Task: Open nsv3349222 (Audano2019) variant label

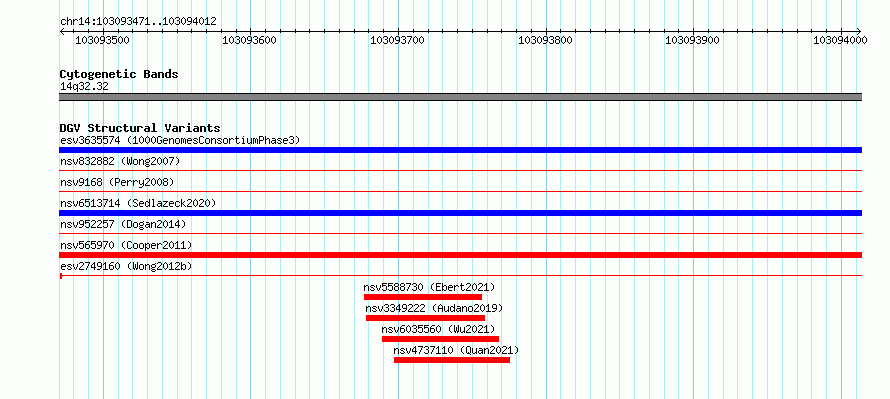Action: point(434,308)
